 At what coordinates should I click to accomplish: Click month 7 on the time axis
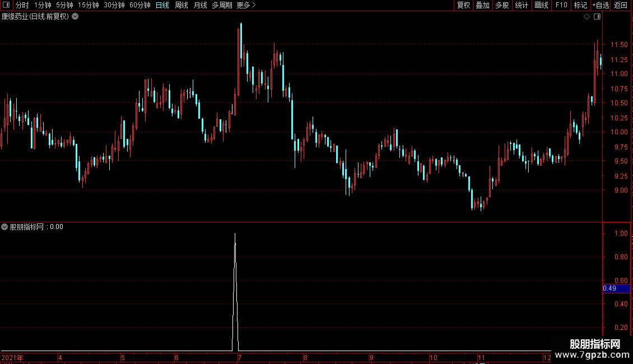240,358
